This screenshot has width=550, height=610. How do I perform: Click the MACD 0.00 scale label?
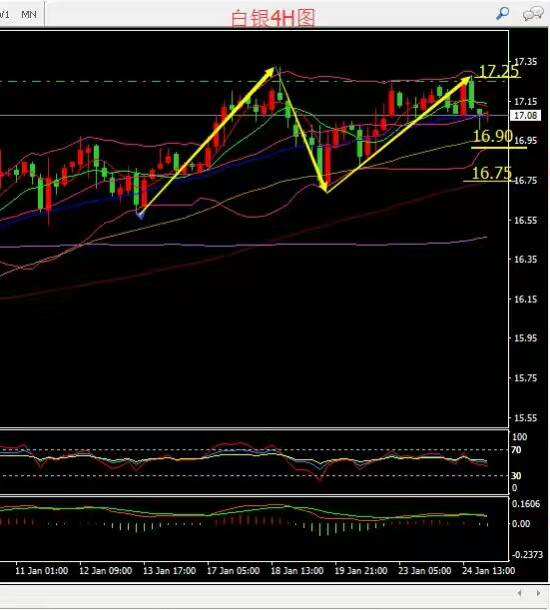coord(521,524)
